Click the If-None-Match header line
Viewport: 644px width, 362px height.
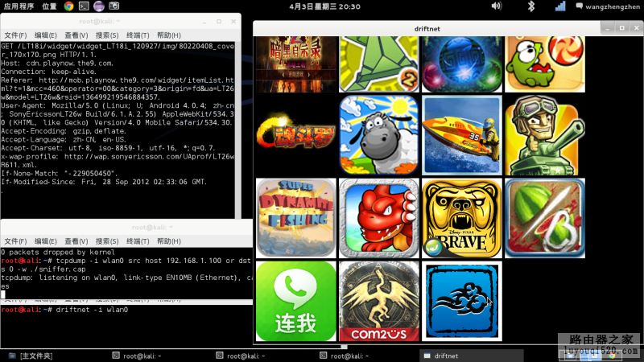[x=60, y=174]
